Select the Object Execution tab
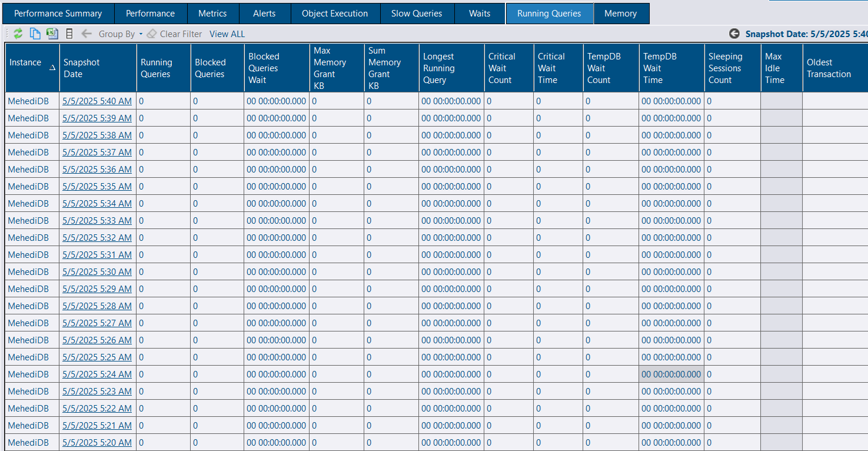This screenshot has height=451, width=868. pos(334,14)
